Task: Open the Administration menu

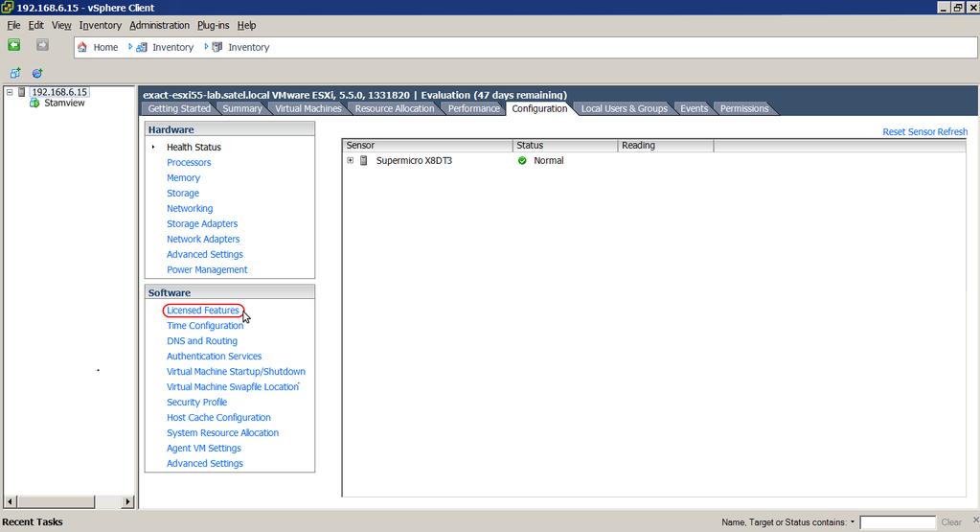Action: [x=159, y=25]
